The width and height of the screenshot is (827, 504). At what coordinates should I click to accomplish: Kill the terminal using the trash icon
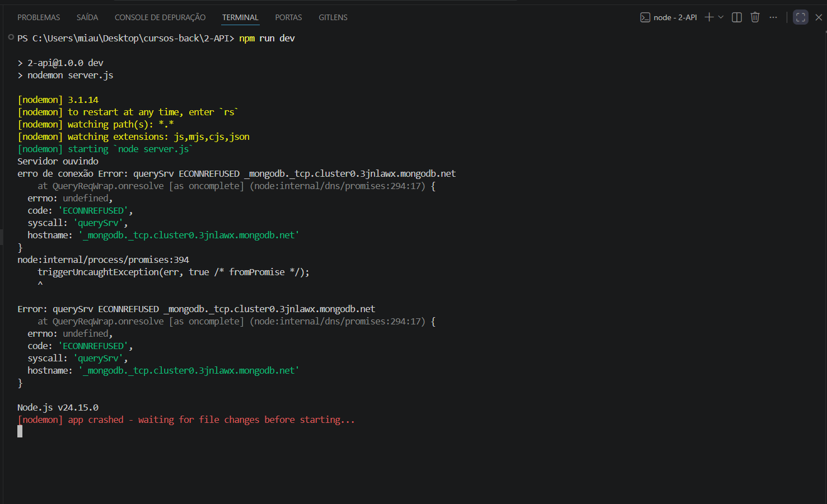755,17
